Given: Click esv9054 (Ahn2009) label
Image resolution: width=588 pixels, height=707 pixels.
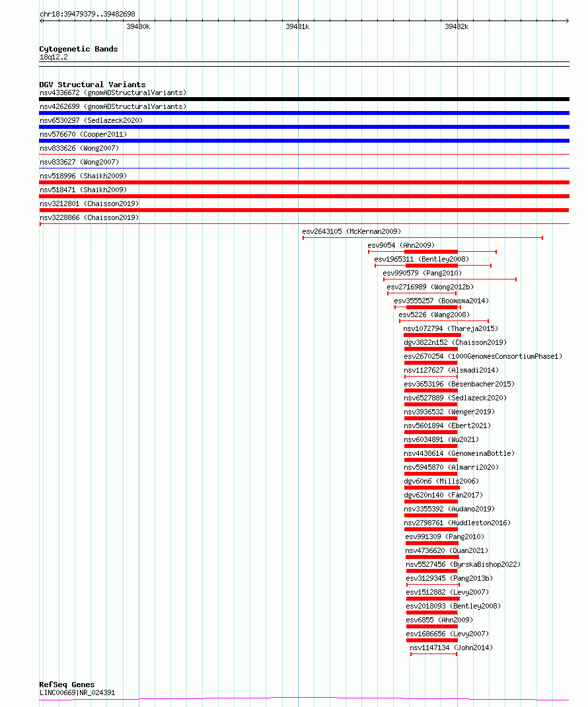Looking at the screenshot, I should click(x=401, y=245).
